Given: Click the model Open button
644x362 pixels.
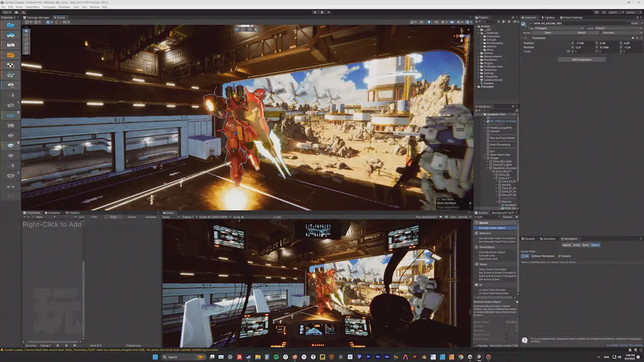Looking at the screenshot, I should [x=548, y=33].
